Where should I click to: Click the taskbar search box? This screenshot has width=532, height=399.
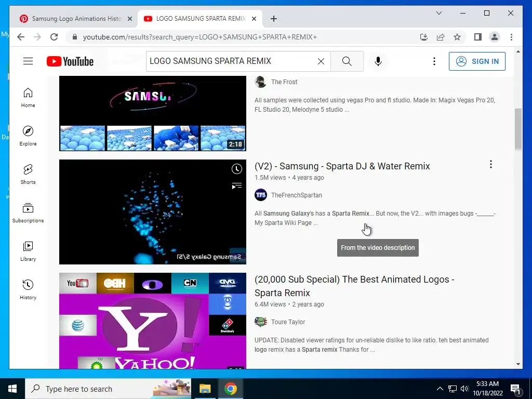[x=108, y=389]
